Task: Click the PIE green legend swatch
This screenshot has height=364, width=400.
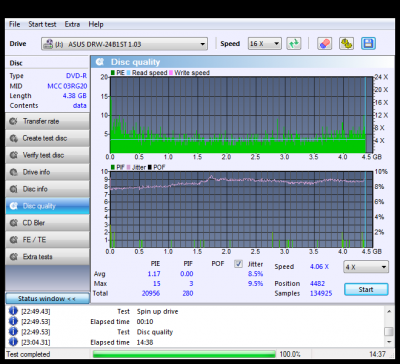Action: (x=113, y=73)
